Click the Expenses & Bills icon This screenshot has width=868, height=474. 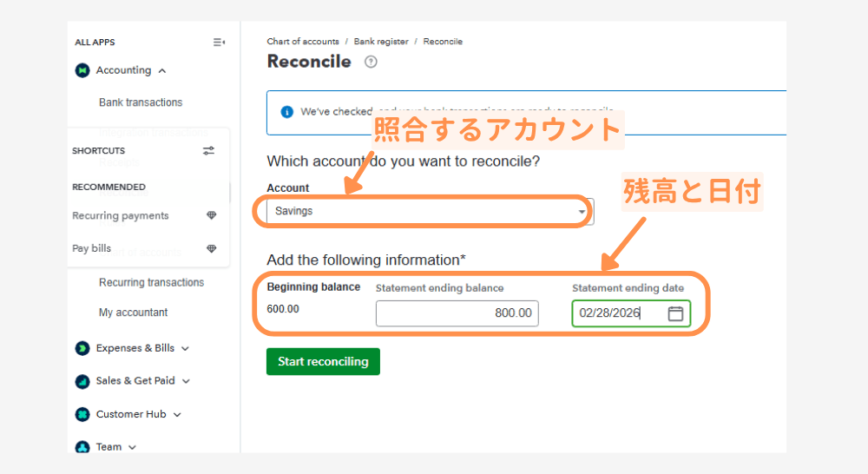coord(82,348)
